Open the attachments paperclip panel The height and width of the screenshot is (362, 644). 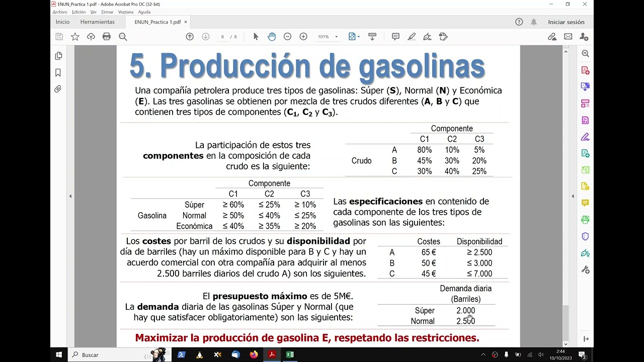click(58, 89)
